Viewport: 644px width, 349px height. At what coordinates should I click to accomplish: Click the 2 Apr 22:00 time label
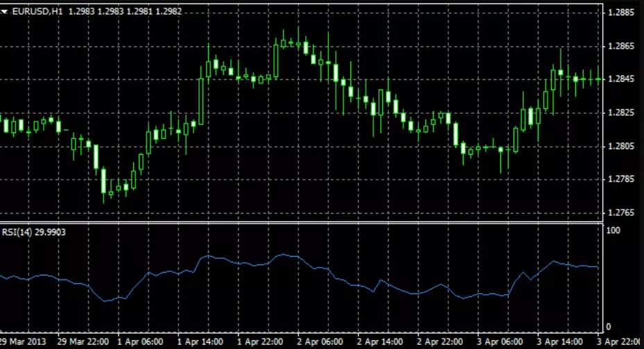coord(440,341)
